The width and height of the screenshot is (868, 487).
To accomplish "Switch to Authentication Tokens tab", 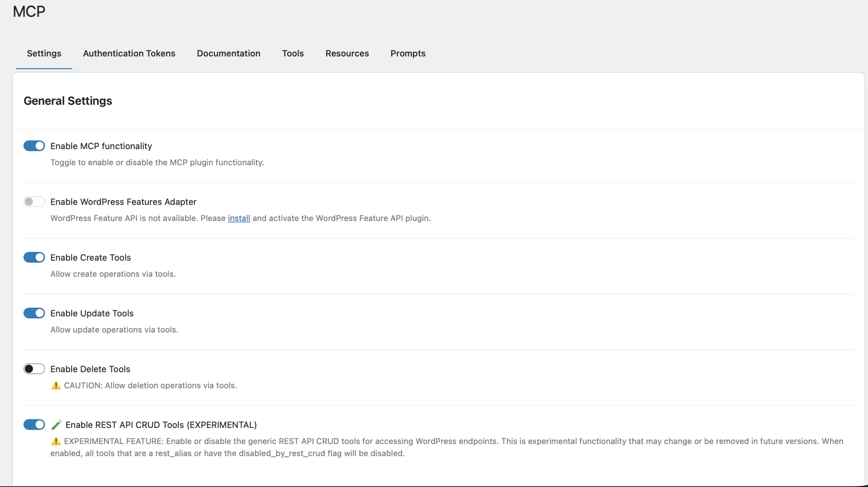I will (x=129, y=54).
